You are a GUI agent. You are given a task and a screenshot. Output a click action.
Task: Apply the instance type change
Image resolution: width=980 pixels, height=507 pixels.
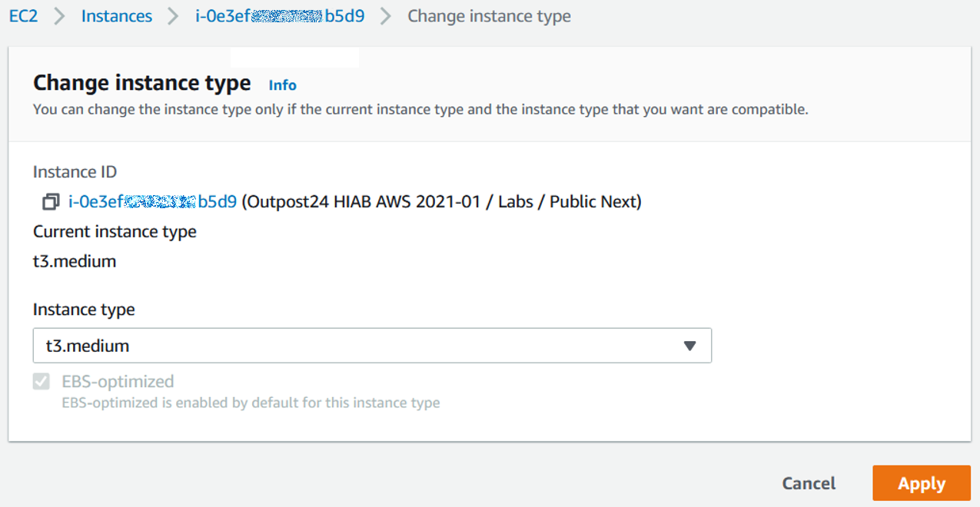tap(921, 483)
